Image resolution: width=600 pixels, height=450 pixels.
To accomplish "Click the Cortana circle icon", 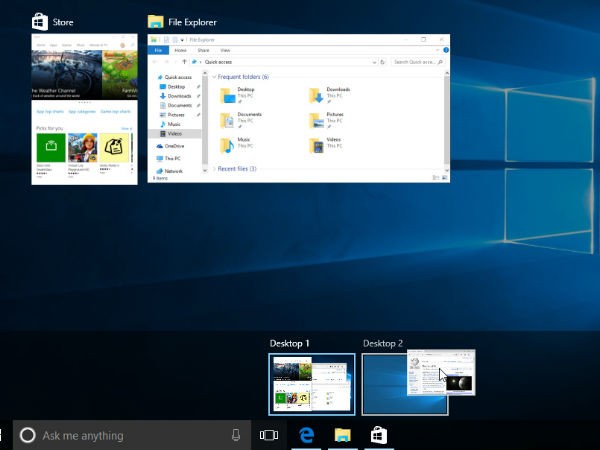I will (x=28, y=435).
